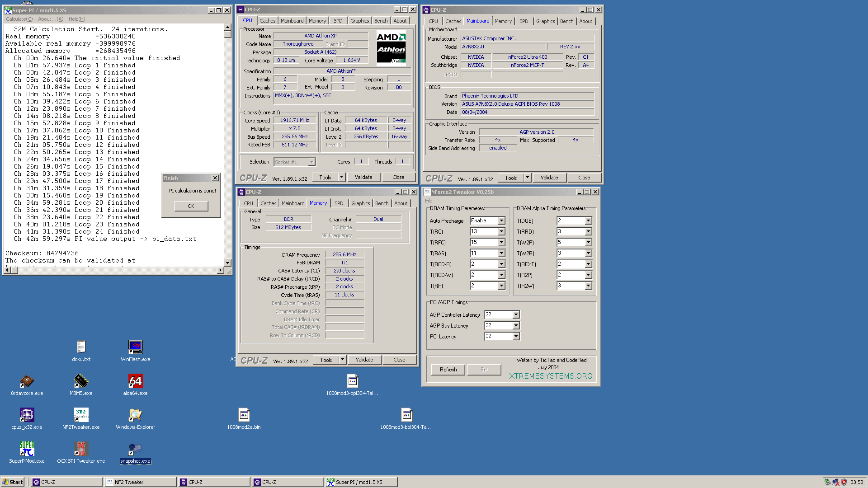Image resolution: width=868 pixels, height=488 pixels.
Task: Open 8rdavcore.exe desktop icon
Action: coord(27,385)
